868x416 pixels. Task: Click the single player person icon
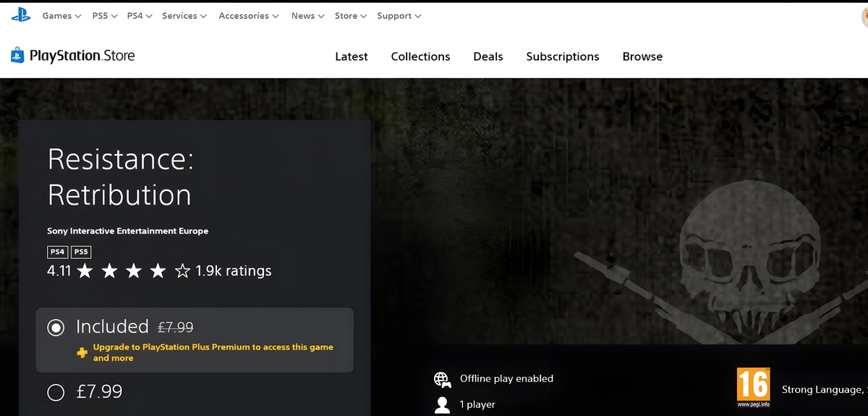442,404
